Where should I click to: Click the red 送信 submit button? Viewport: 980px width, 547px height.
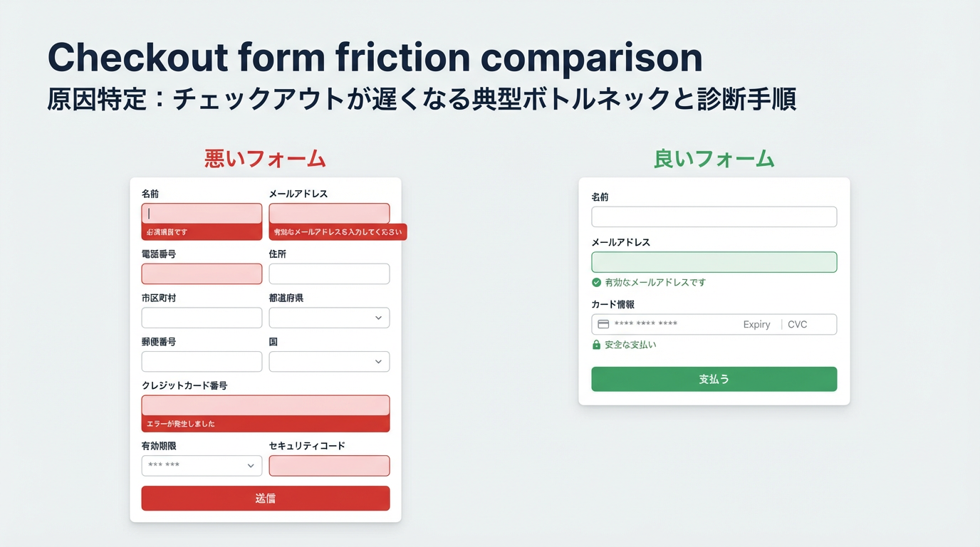265,499
